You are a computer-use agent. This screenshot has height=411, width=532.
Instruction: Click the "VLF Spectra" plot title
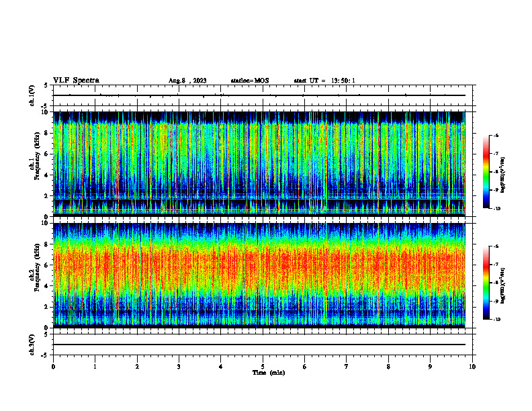pyautogui.click(x=76, y=81)
